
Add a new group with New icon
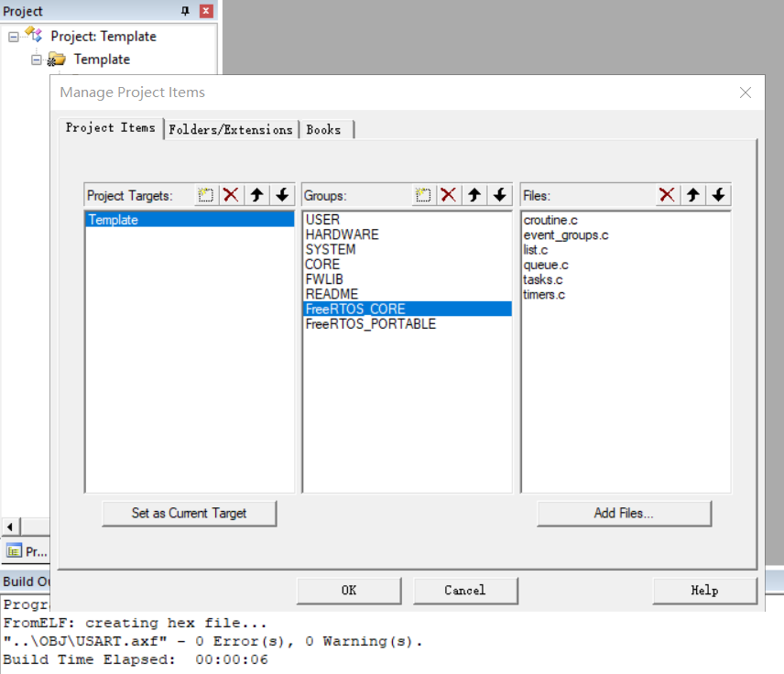[x=423, y=195]
